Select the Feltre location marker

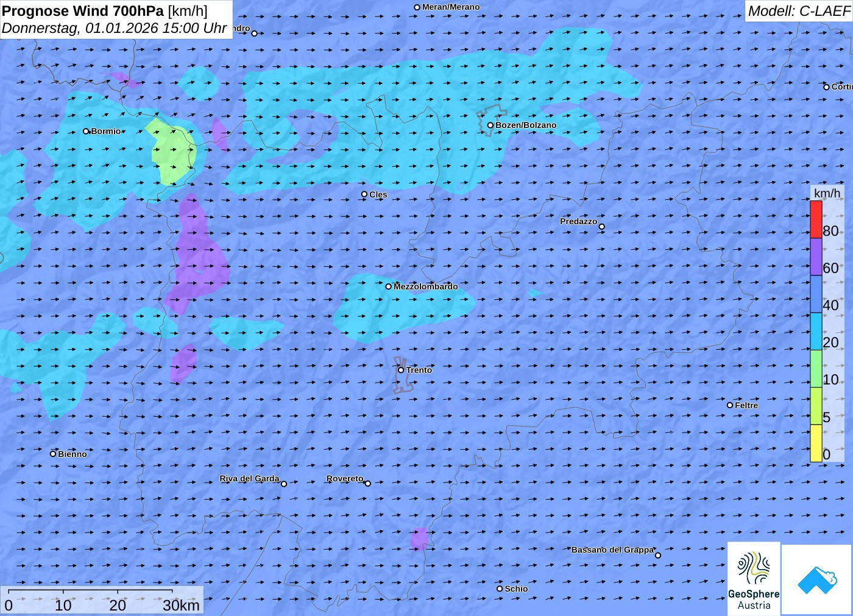(730, 405)
